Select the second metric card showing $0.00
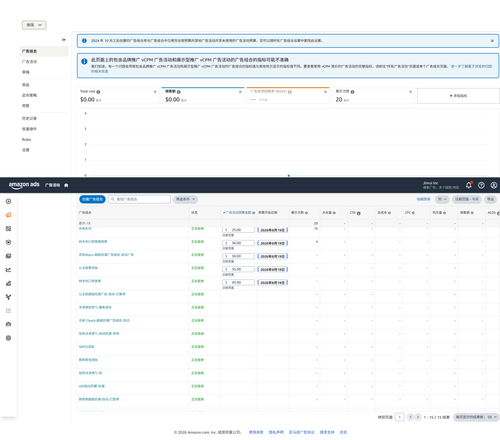The height and width of the screenshot is (440, 500). tap(203, 96)
